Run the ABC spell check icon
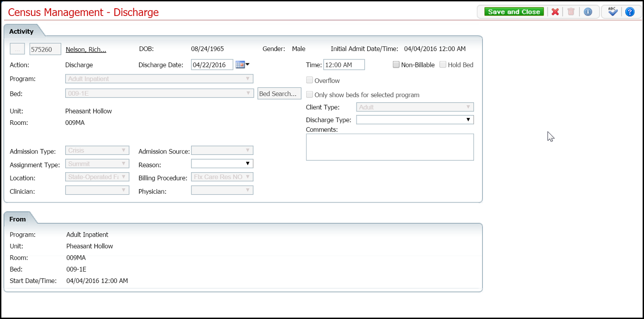The image size is (644, 319). pos(613,12)
